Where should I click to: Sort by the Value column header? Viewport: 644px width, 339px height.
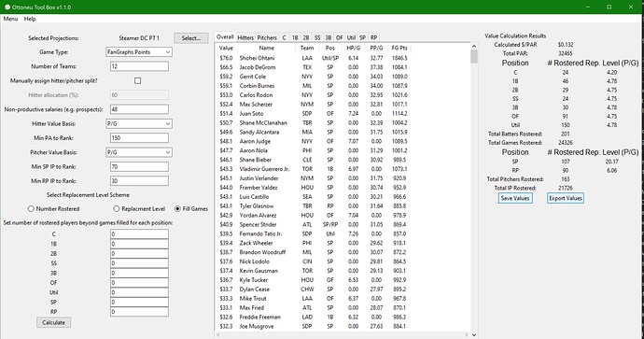pos(226,48)
